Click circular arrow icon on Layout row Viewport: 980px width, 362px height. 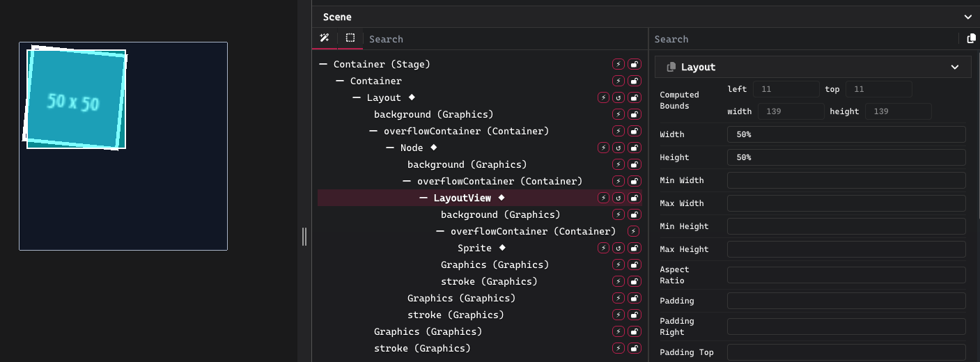619,97
